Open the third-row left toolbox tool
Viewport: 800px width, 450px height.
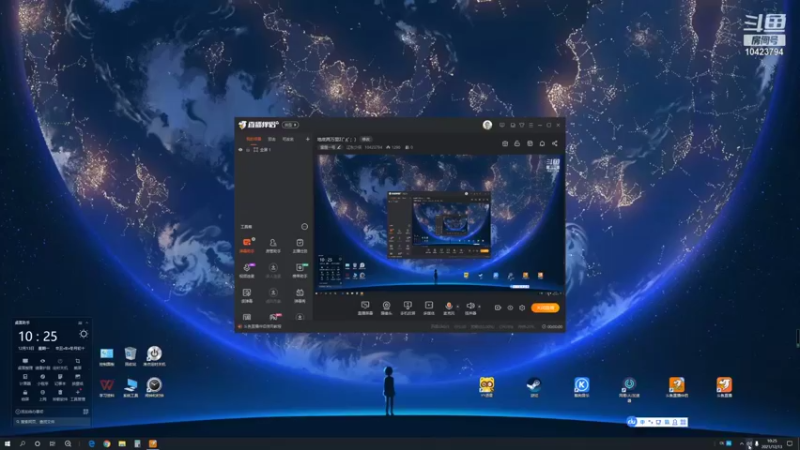247,295
